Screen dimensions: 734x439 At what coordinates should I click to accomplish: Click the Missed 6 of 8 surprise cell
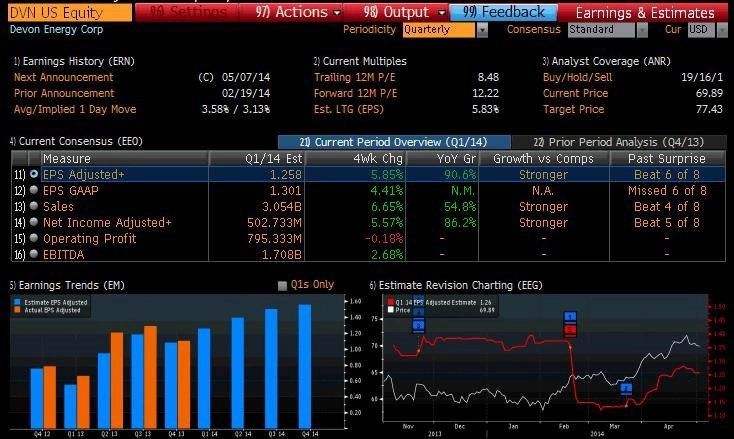tap(667, 190)
